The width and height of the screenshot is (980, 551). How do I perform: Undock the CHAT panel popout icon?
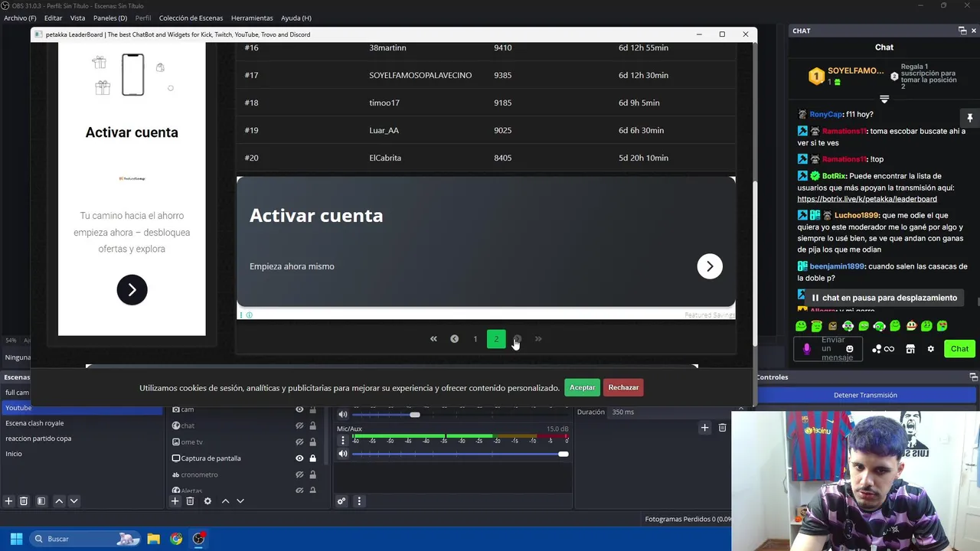coord(962,31)
